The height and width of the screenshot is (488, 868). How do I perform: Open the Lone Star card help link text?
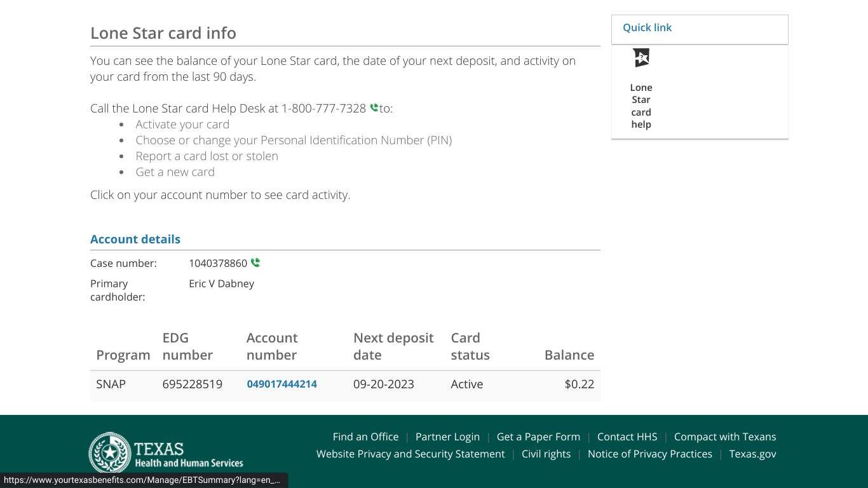click(641, 106)
